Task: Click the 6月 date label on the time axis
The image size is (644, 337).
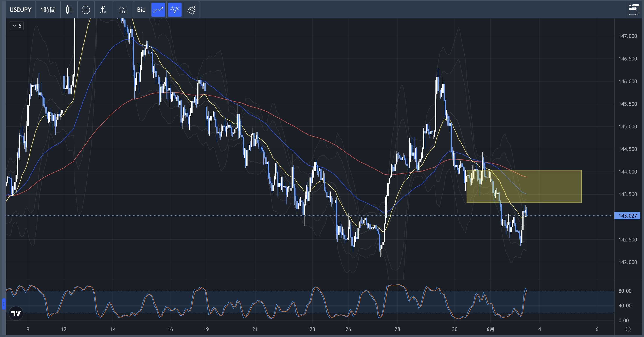Action: (490, 329)
